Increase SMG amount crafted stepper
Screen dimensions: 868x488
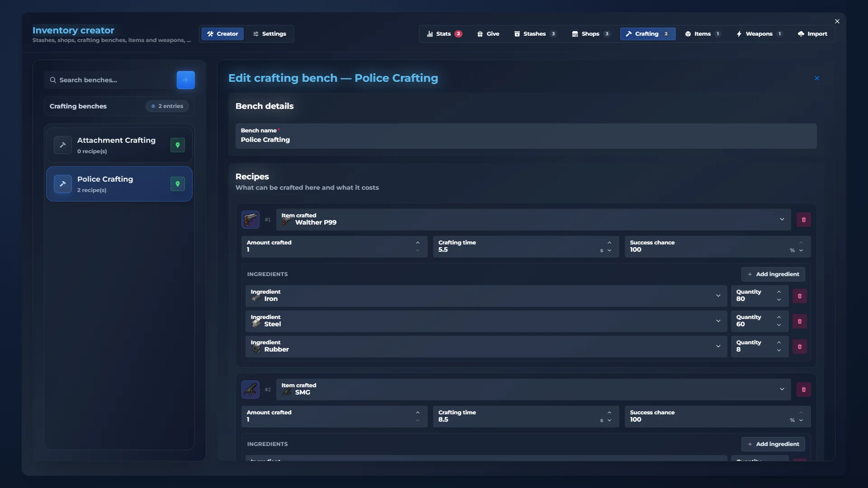coord(418,413)
